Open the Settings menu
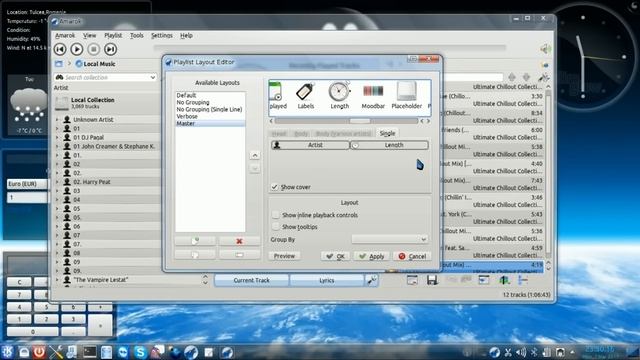The image size is (640, 360). [x=162, y=36]
